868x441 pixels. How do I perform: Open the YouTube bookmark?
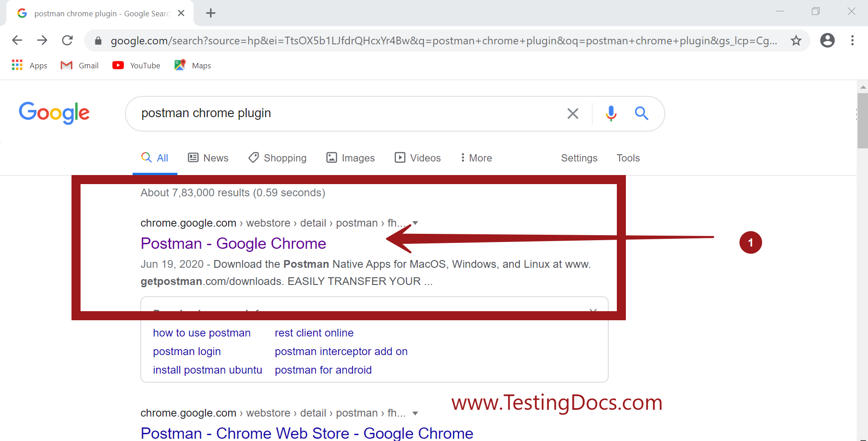tap(136, 66)
